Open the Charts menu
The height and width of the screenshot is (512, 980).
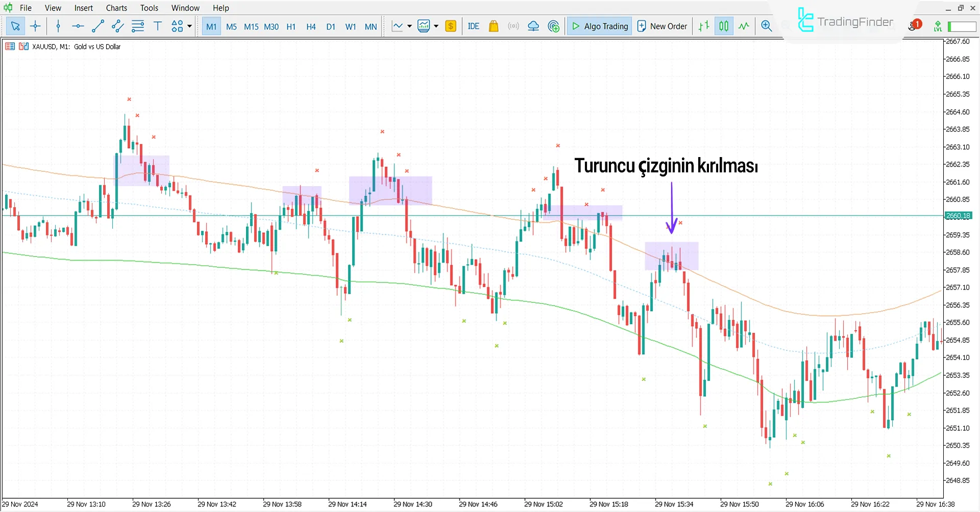point(116,8)
